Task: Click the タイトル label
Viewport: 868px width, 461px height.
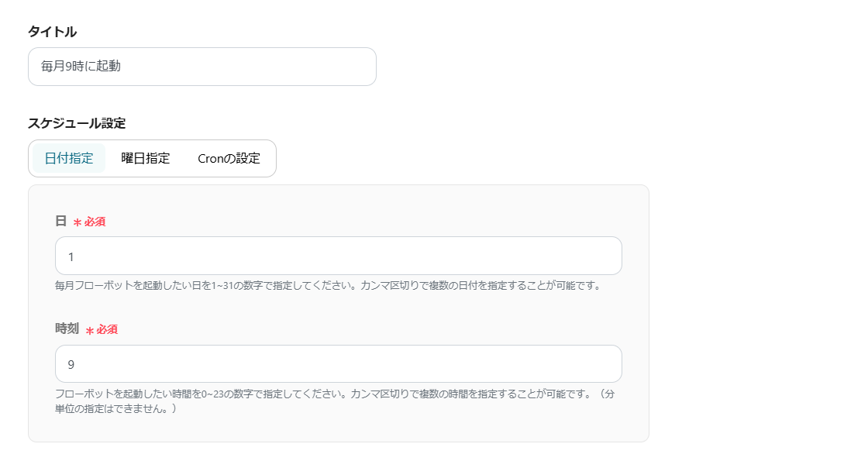Action: (x=43, y=32)
